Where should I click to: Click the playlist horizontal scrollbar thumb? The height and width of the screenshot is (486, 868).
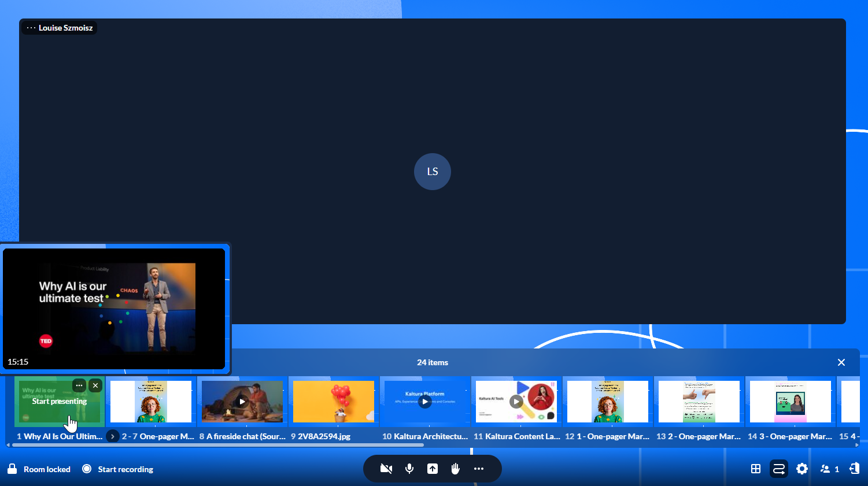[219, 445]
